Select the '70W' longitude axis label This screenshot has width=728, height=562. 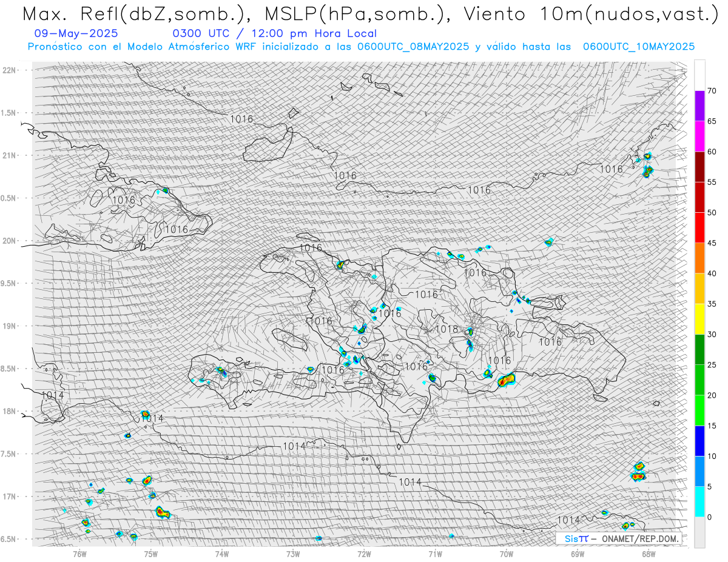[x=507, y=554]
